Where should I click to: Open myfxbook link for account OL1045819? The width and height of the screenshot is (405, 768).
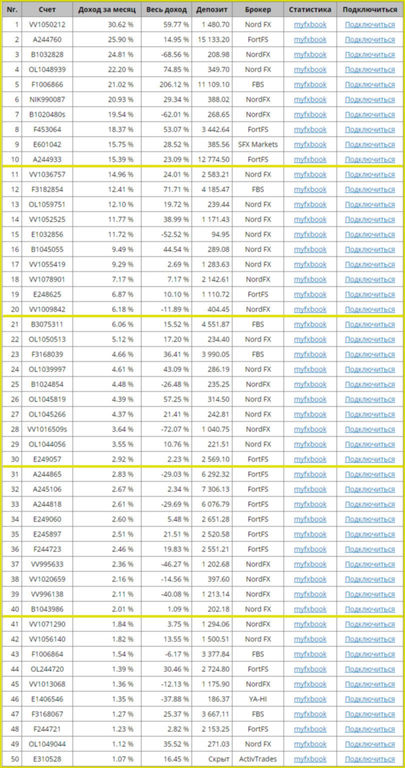tap(310, 399)
